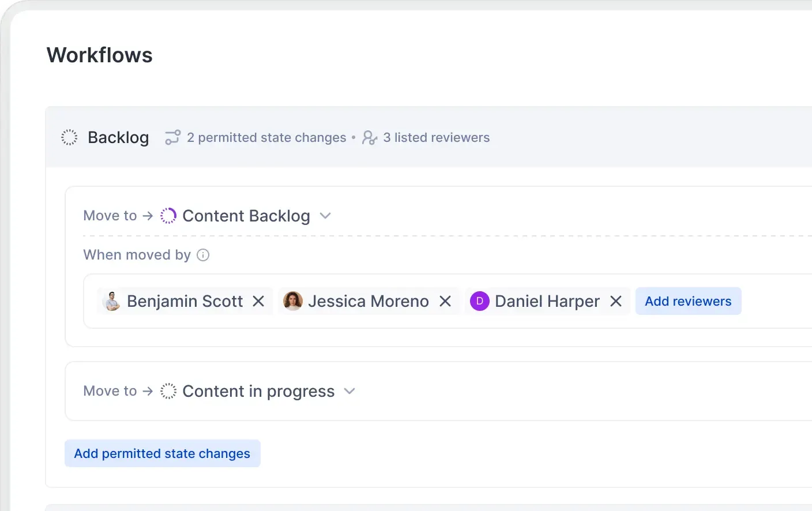Expand the Content in progress dropdown chevron

pyautogui.click(x=349, y=391)
